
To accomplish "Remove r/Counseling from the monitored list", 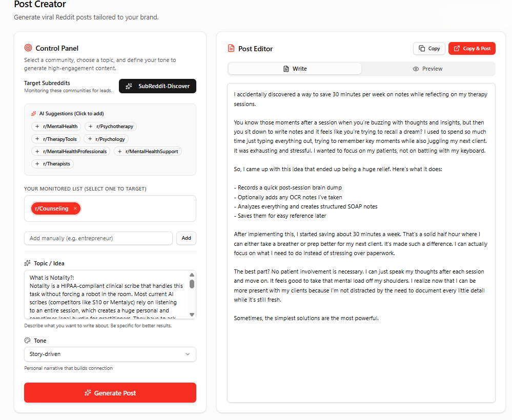I will pos(74,208).
